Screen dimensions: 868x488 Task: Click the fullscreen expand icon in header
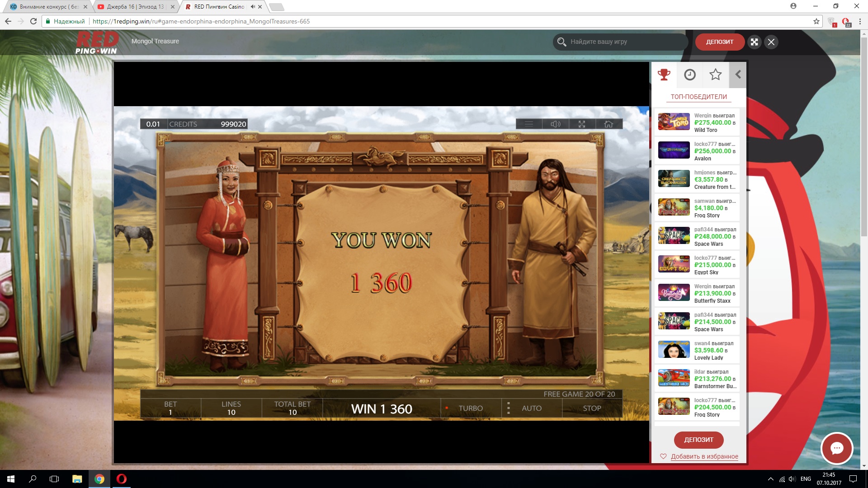(754, 42)
